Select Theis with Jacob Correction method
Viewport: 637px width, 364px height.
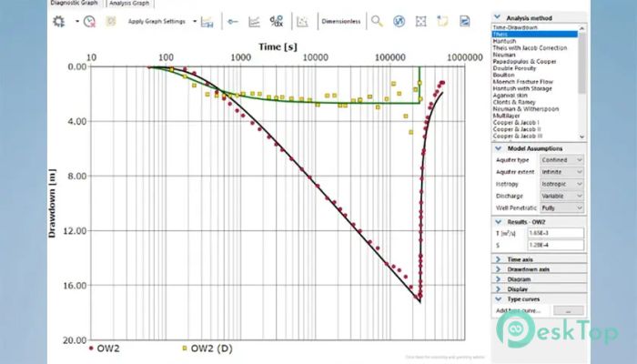[530, 48]
